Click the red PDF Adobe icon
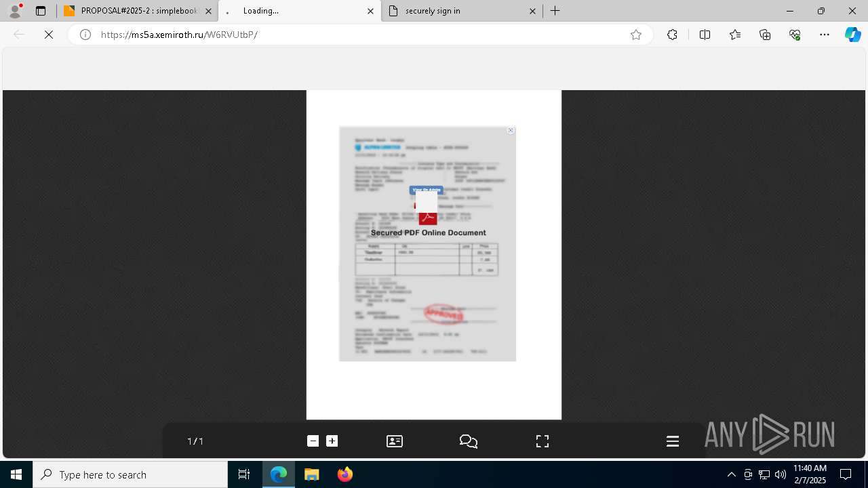This screenshot has height=488, width=868. click(x=428, y=218)
